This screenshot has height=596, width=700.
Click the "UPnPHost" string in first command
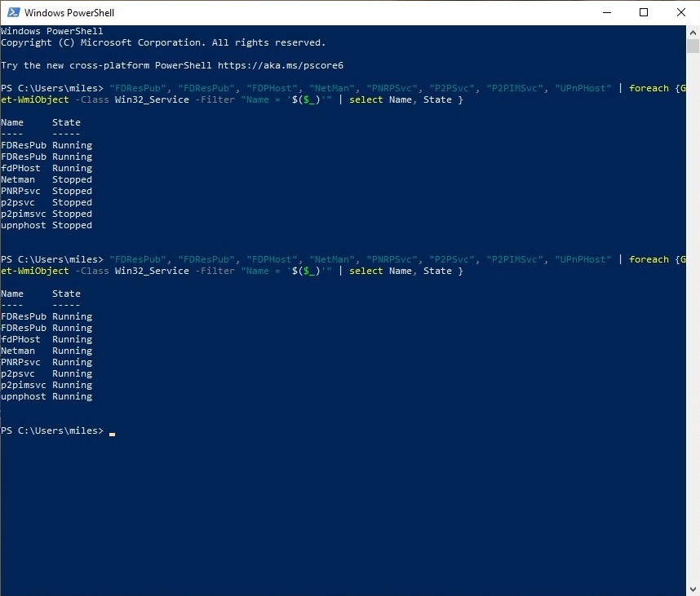(583, 88)
